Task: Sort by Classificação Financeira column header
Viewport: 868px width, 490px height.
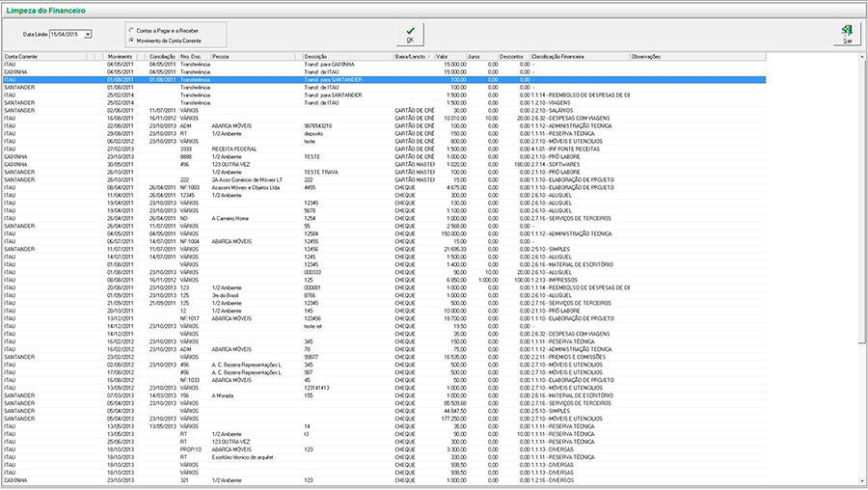Action: (581, 57)
